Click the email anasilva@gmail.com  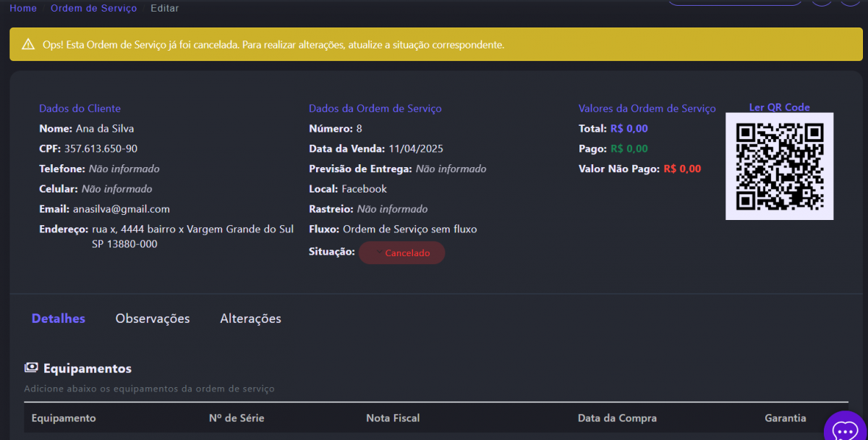[x=122, y=209]
